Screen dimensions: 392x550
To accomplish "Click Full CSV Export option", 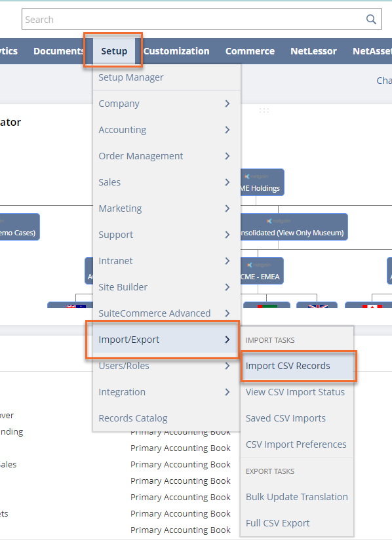I will [277, 523].
